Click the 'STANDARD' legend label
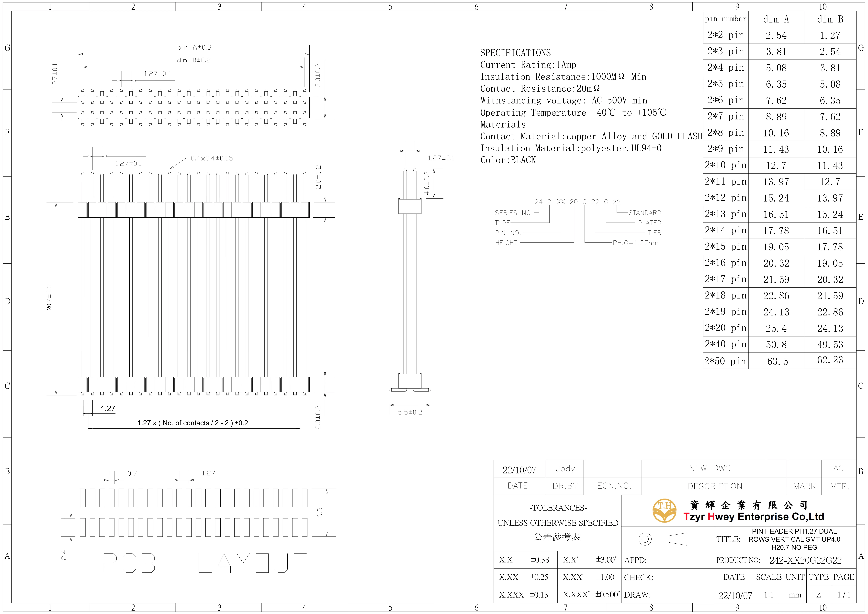Screen dimensions: 868x614 pyautogui.click(x=645, y=213)
